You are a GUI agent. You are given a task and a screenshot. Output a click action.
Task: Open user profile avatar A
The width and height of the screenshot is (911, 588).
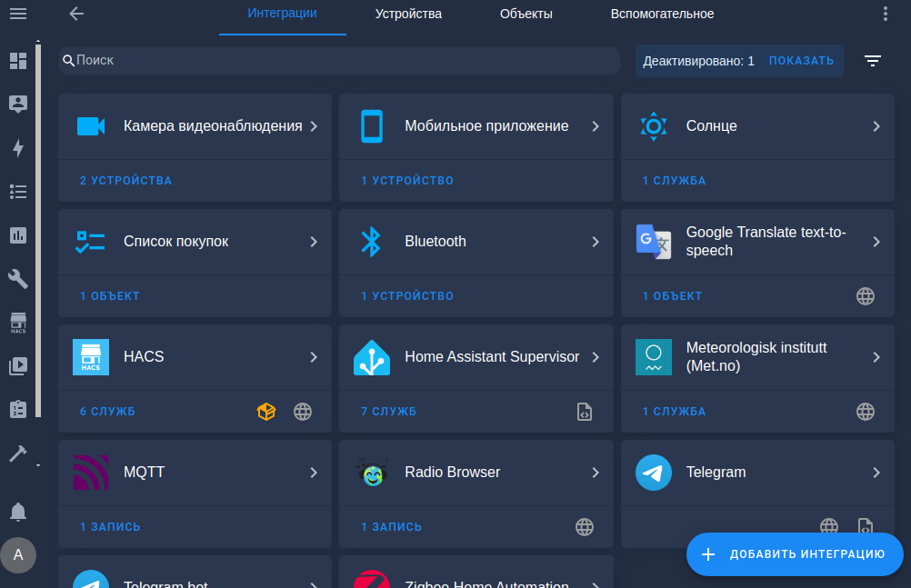click(18, 555)
